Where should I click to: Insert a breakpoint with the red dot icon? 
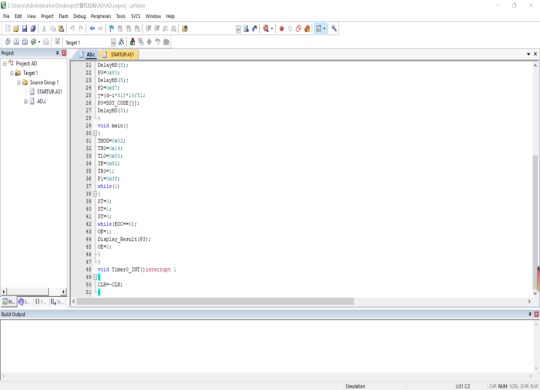pyautogui.click(x=281, y=29)
